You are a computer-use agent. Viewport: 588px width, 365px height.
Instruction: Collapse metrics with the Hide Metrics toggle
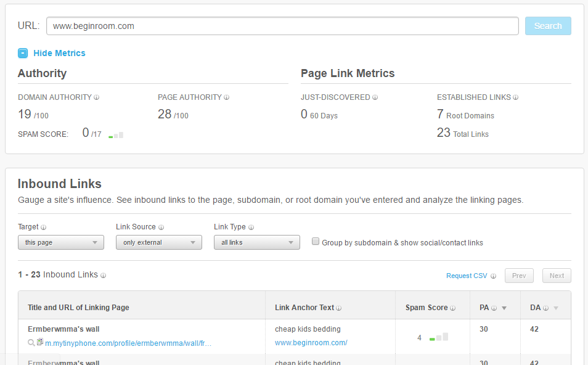click(23, 53)
